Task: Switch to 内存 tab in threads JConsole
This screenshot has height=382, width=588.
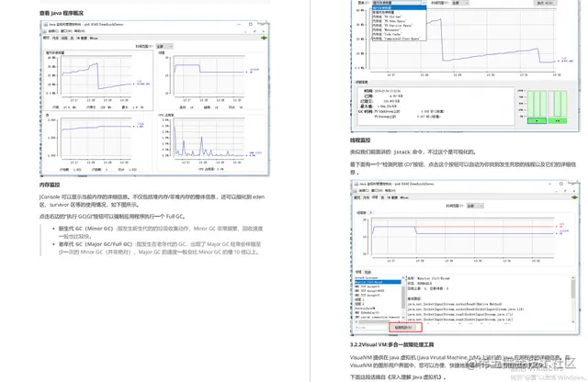Action: [366, 197]
